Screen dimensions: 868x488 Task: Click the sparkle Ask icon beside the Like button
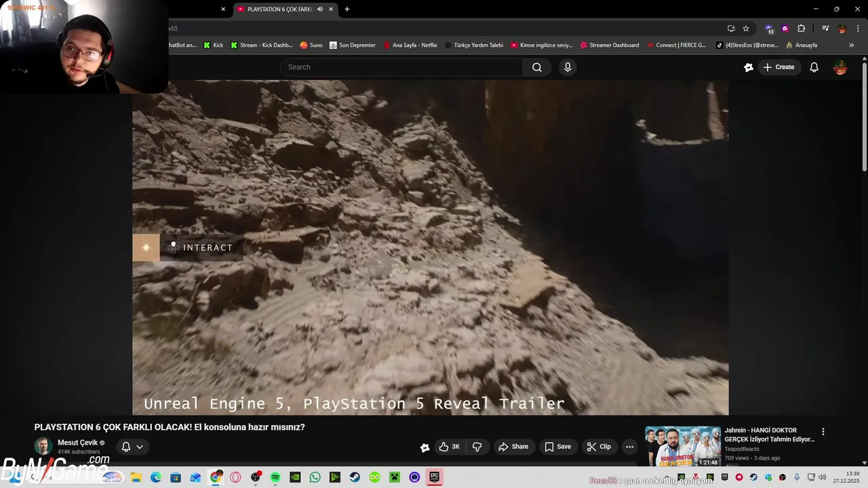(x=425, y=447)
